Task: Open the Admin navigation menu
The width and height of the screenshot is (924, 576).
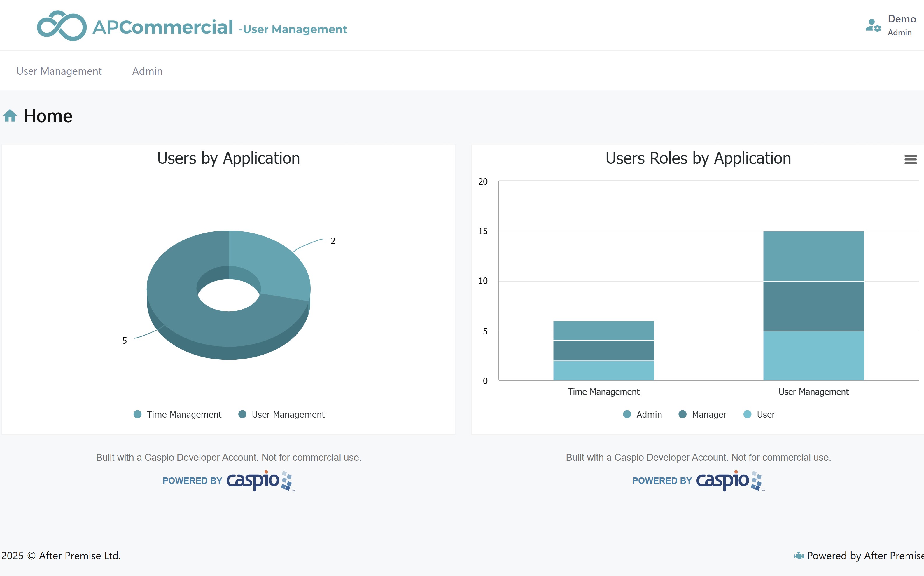Action: (147, 71)
